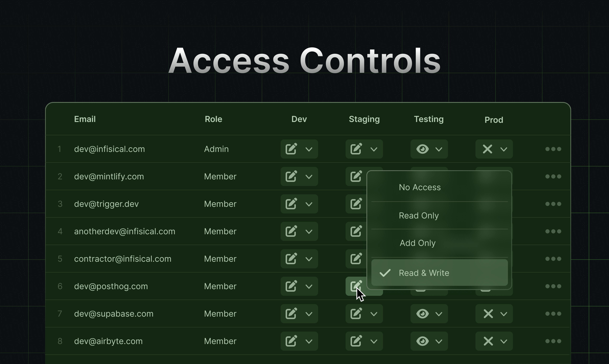The image size is (609, 364).
Task: Click the Prod X icon for dev@infisical.com
Action: pos(488,149)
